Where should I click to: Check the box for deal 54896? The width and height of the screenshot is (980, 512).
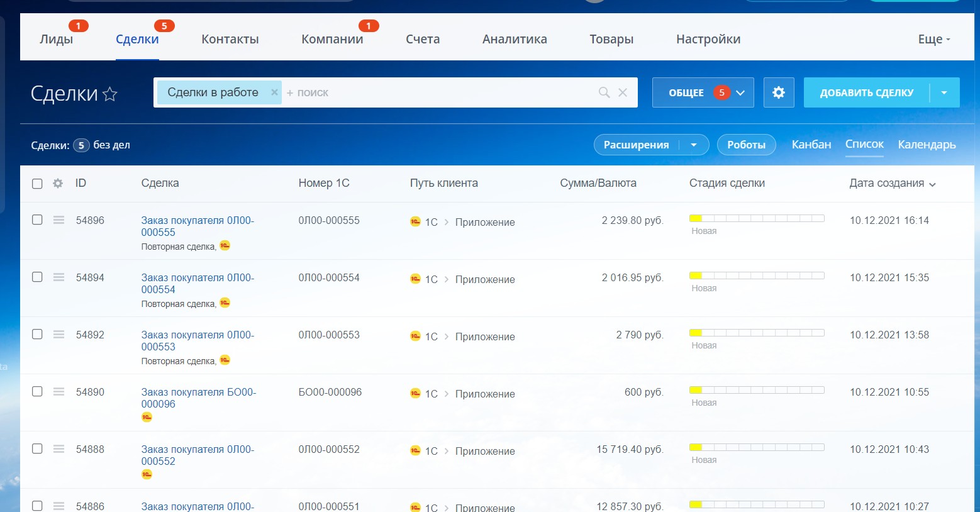[x=37, y=220]
